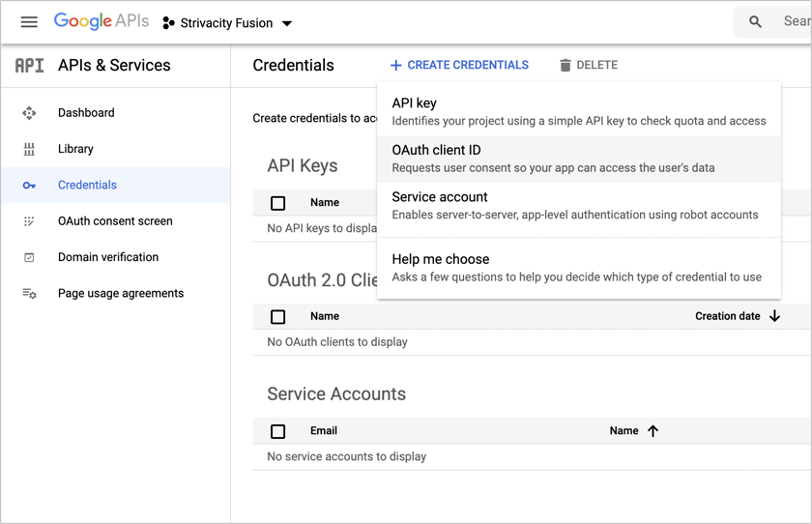Open the hamburger navigation menu

[x=29, y=22]
